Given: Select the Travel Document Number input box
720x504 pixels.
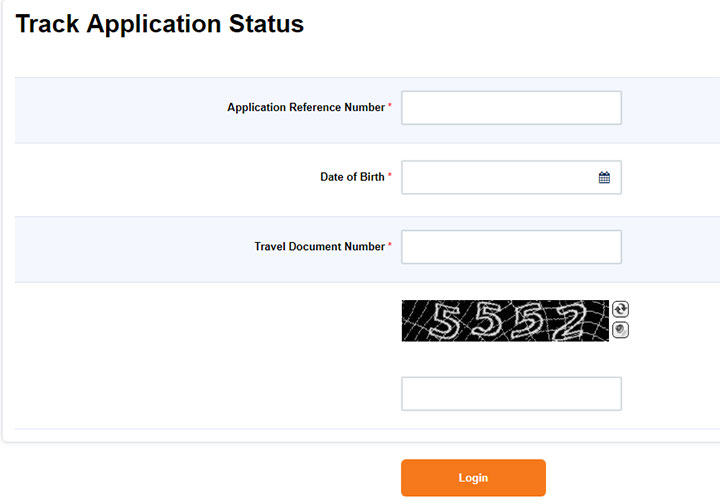Looking at the screenshot, I should (x=511, y=247).
